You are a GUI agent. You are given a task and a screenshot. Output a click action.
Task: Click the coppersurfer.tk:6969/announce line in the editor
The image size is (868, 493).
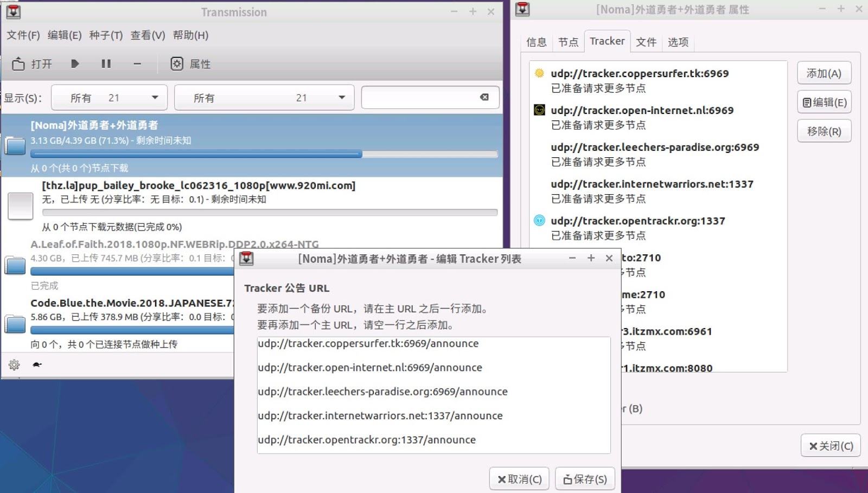pyautogui.click(x=368, y=343)
